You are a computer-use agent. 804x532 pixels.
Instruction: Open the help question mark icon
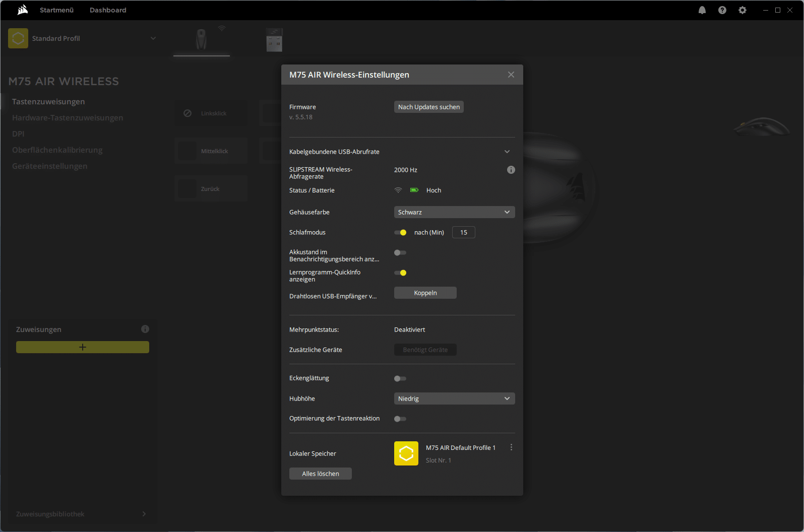[722, 10]
